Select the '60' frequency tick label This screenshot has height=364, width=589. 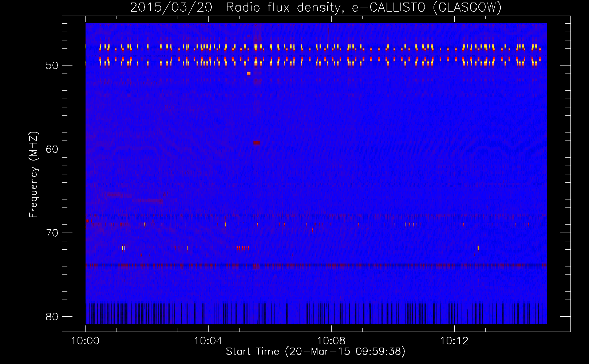52,149
